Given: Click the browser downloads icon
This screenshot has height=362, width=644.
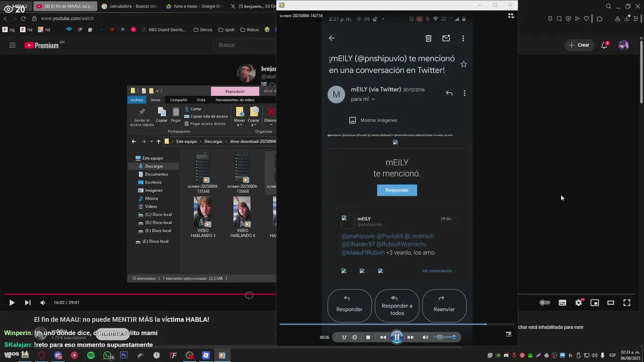Looking at the screenshot, I should (x=626, y=19).
